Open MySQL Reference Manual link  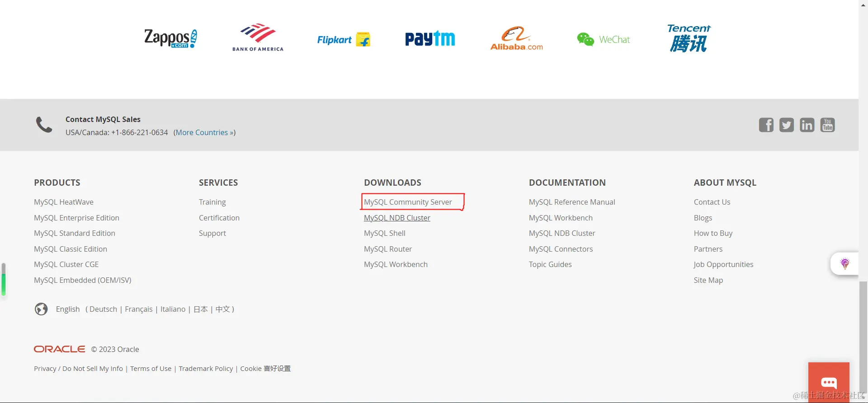click(572, 202)
